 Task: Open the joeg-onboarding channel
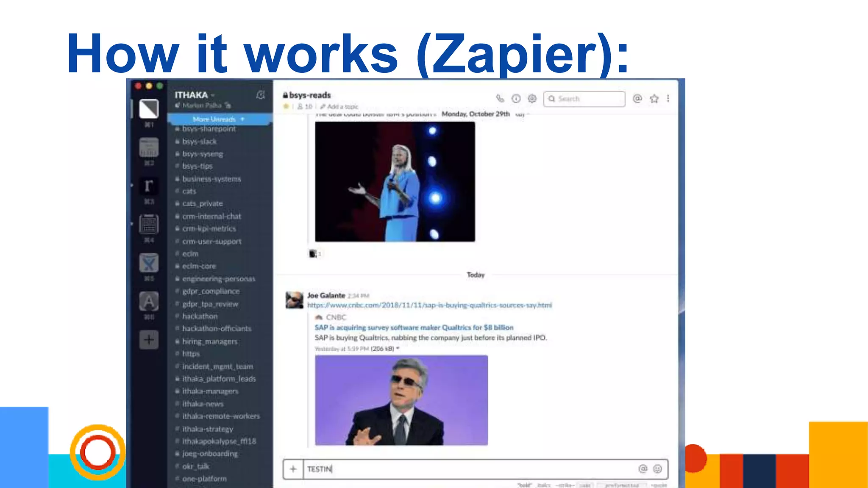(x=210, y=453)
